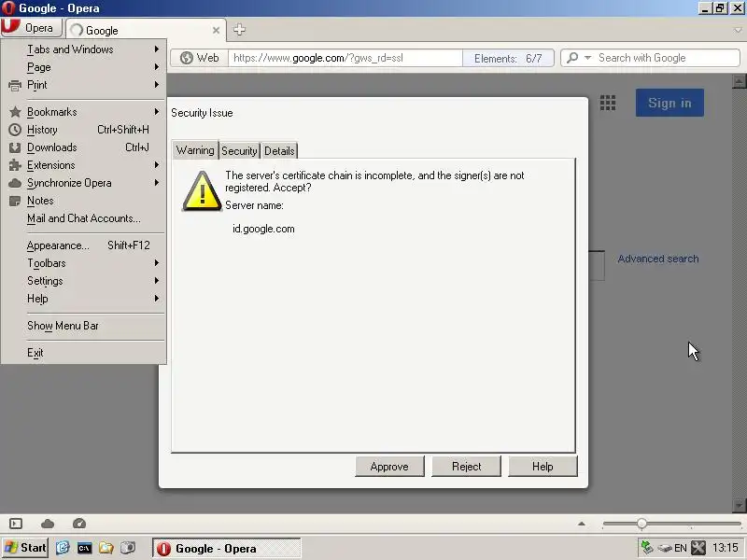Click scrollbar up arrow

[739, 81]
